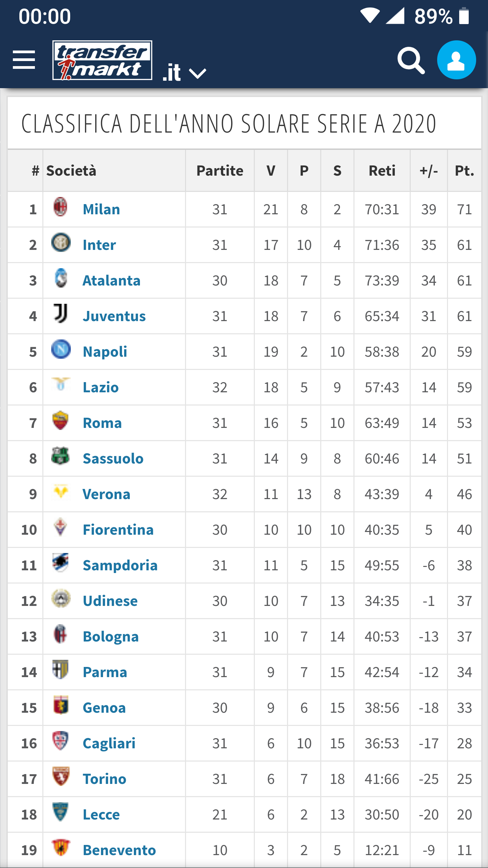Select the Reti column header
Screen dimensions: 488x868
tap(382, 171)
